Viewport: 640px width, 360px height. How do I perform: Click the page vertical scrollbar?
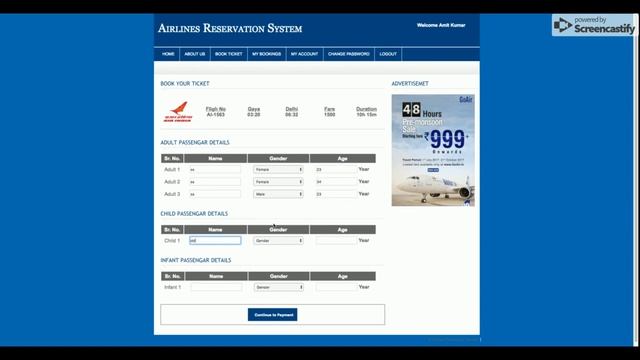tap(636, 180)
